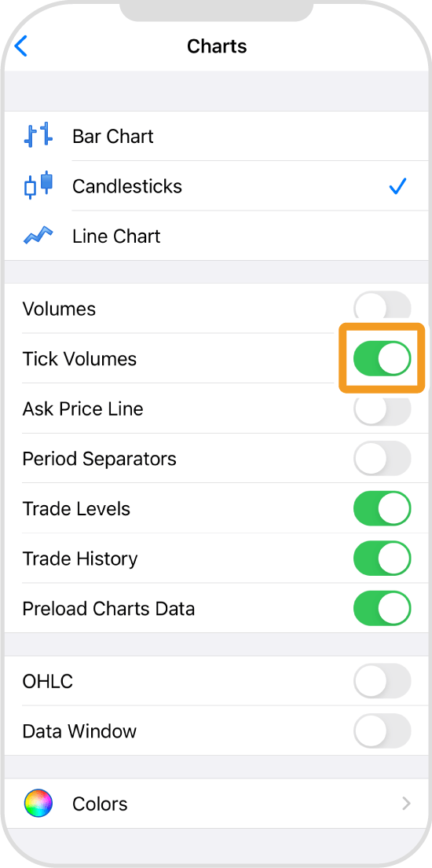Image resolution: width=432 pixels, height=868 pixels.
Task: Toggle Period Separators on
Action: [x=383, y=459]
